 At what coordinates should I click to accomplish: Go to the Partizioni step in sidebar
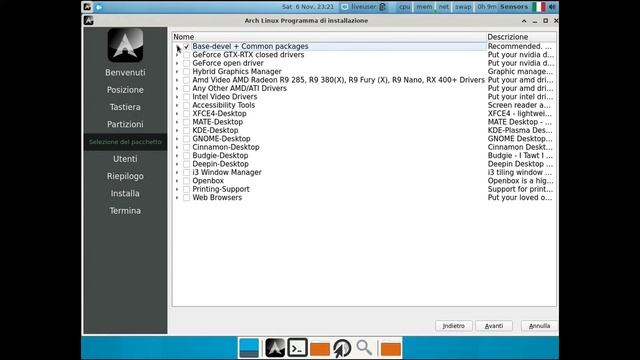click(x=125, y=124)
